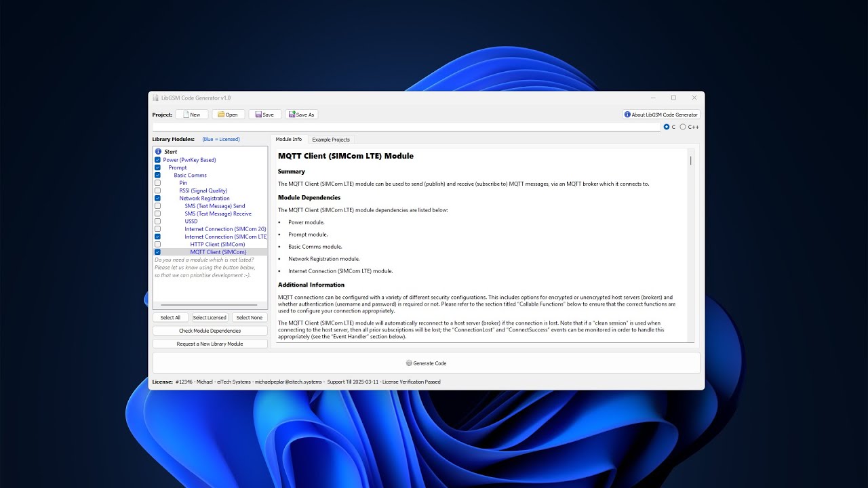The width and height of the screenshot is (868, 488).
Task: Switch to the Module Info tab
Action: (x=289, y=139)
